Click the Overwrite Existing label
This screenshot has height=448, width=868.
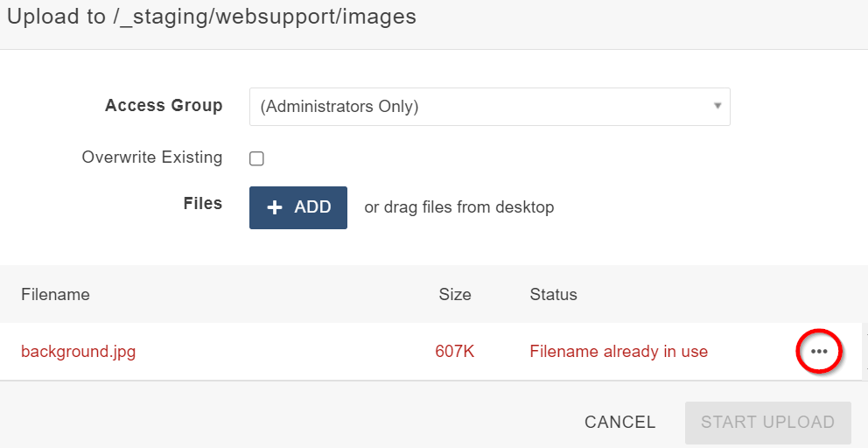[152, 157]
